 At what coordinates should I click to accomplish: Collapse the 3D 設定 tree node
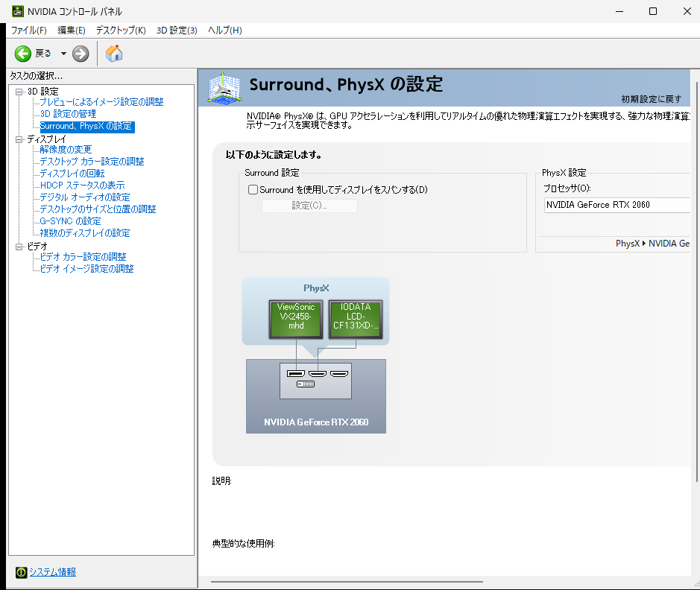[19, 92]
